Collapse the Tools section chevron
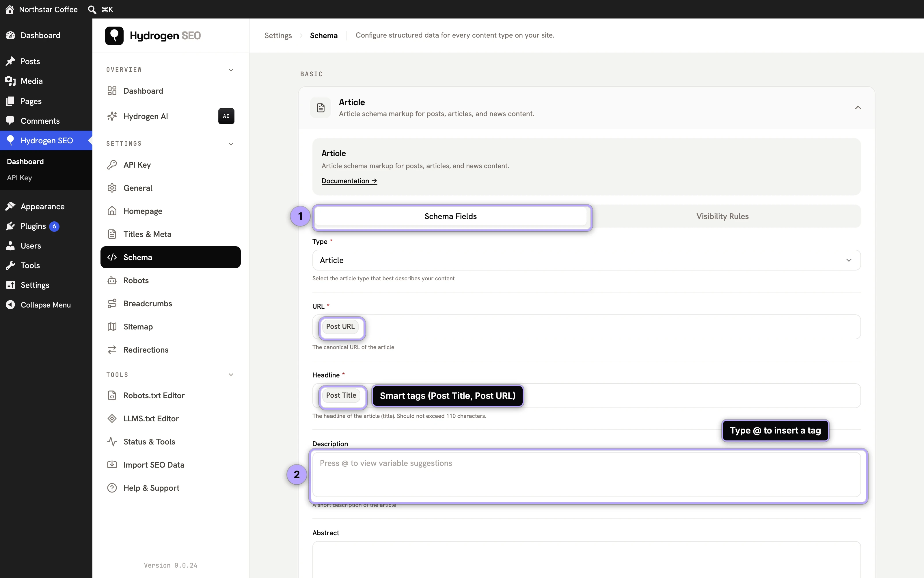The height and width of the screenshot is (578, 924). 231,375
